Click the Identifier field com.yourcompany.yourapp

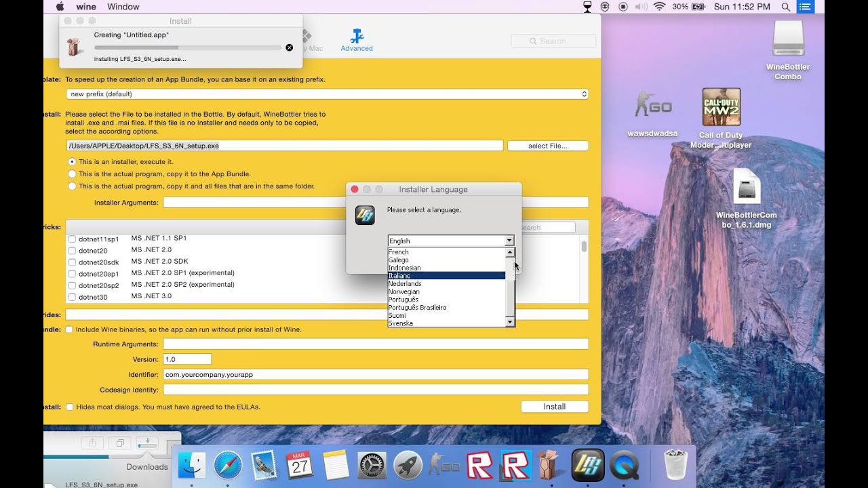coord(376,374)
